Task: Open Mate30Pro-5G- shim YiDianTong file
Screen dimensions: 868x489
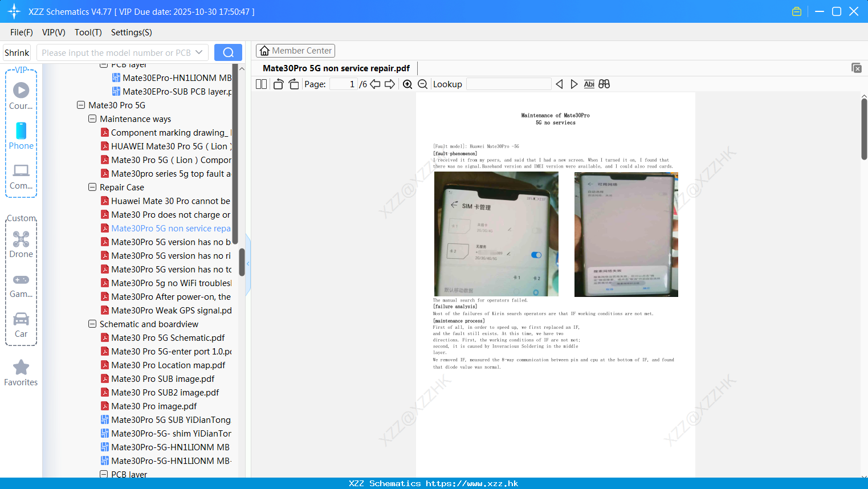Action: point(166,433)
